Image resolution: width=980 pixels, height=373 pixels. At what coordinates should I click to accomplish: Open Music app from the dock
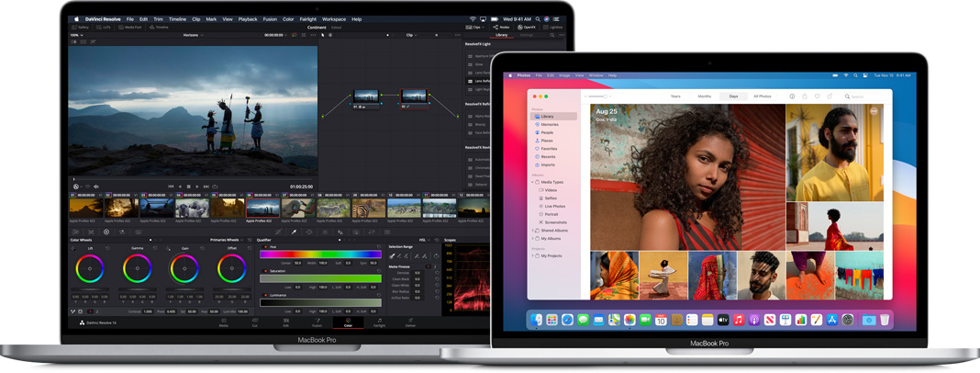point(738,320)
